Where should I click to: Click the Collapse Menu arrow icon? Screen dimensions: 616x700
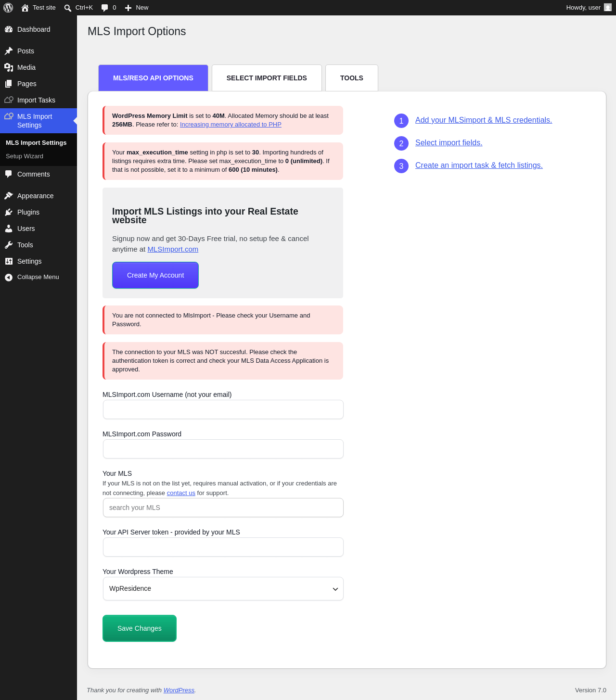pyautogui.click(x=9, y=277)
